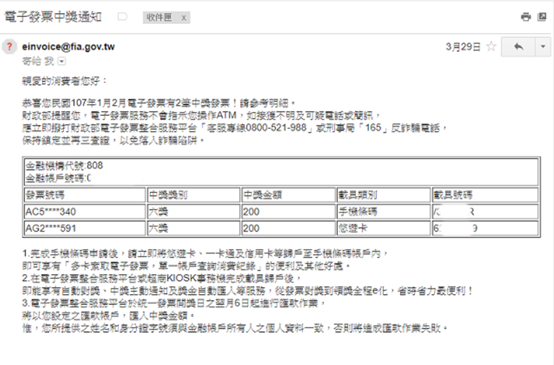Click sender unknown avatar question mark icon
554x365 pixels.
pyautogui.click(x=10, y=46)
